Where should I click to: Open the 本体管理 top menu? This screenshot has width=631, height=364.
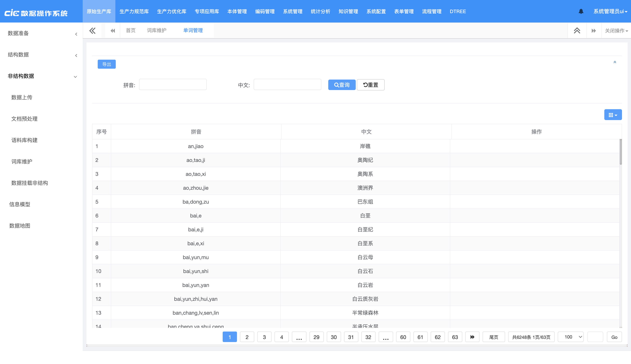pyautogui.click(x=237, y=11)
